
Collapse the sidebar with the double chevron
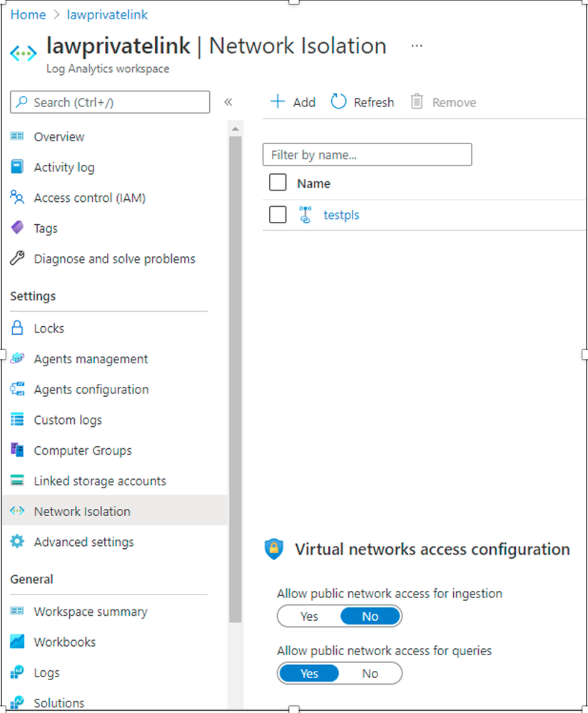(x=228, y=102)
